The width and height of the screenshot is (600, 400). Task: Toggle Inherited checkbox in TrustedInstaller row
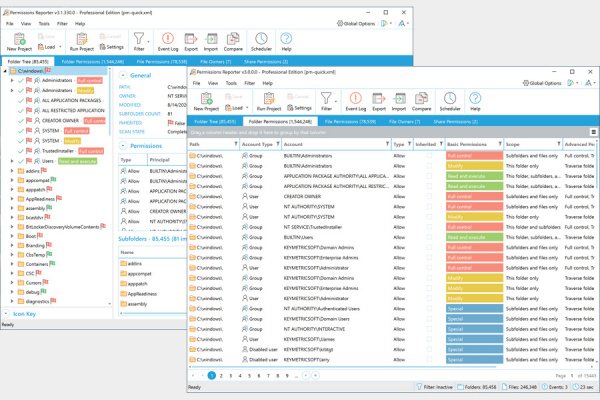coord(429,227)
